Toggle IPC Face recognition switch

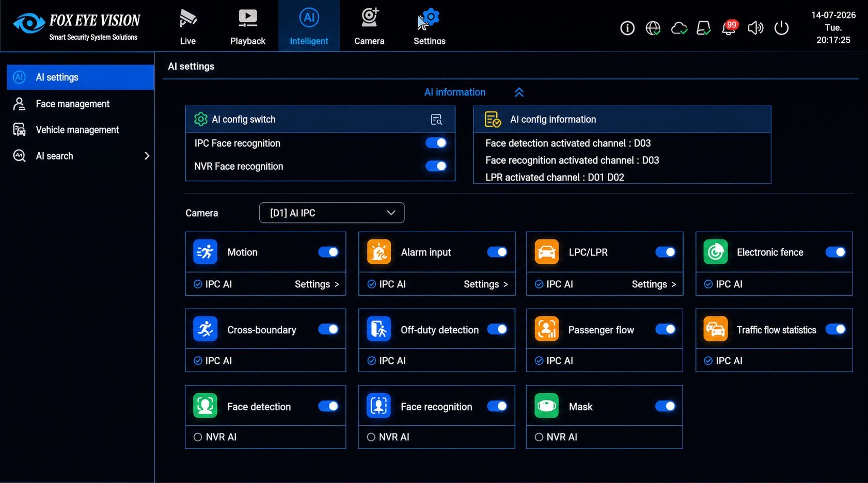tap(436, 143)
